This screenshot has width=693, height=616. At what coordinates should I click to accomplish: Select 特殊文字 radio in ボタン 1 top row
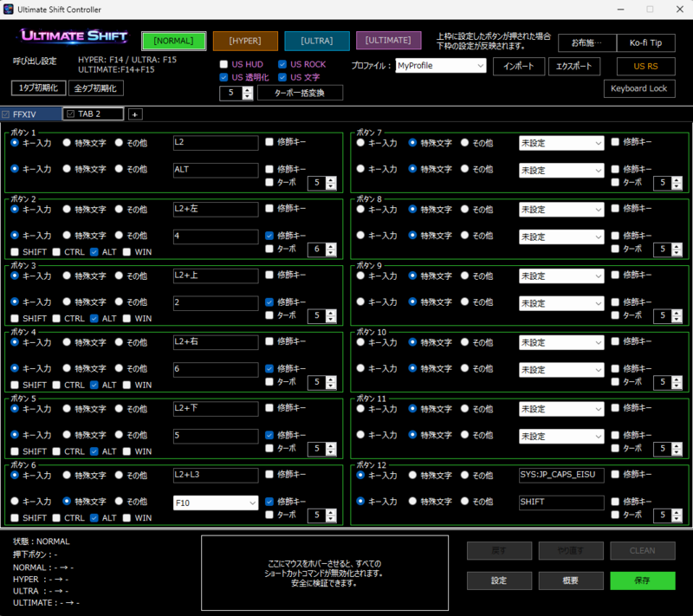click(67, 143)
